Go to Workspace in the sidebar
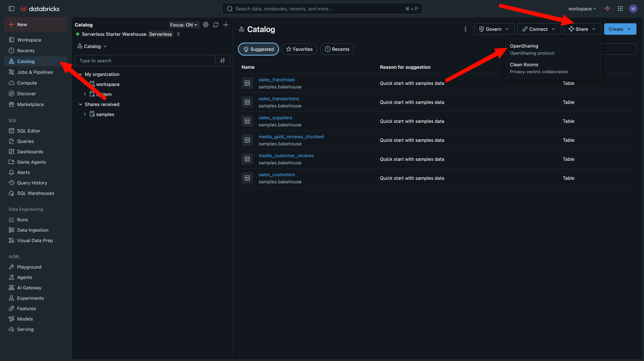The image size is (644, 361). pyautogui.click(x=36, y=40)
